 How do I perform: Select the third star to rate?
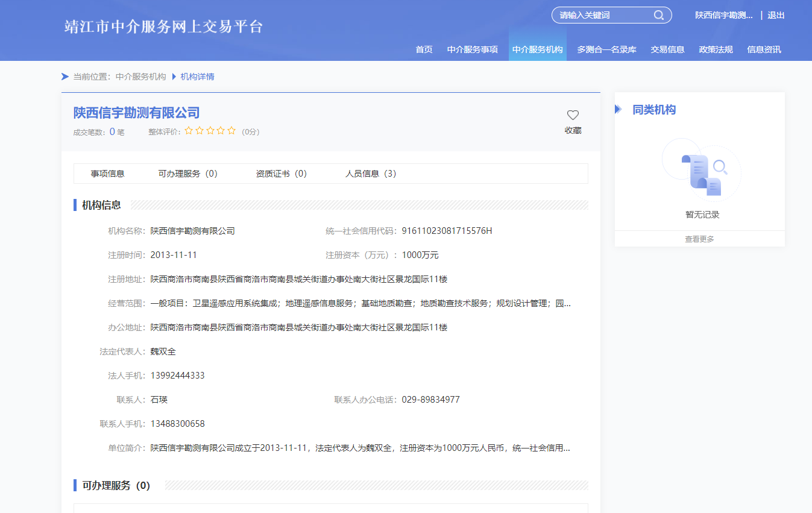(x=210, y=130)
